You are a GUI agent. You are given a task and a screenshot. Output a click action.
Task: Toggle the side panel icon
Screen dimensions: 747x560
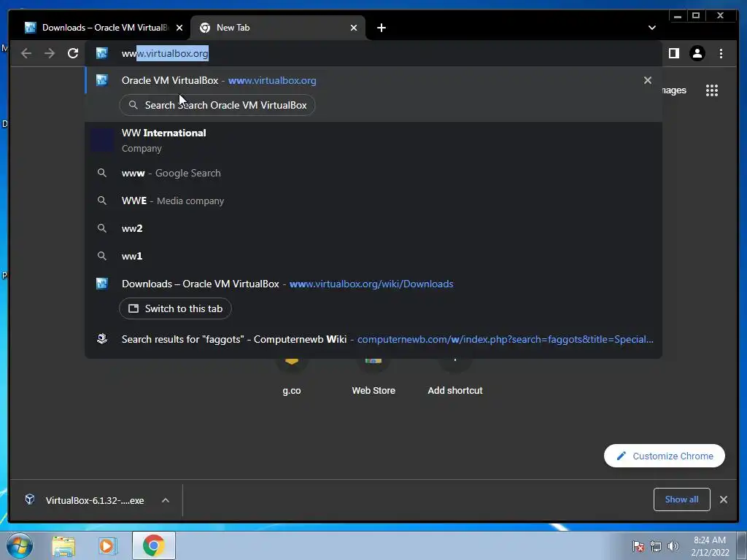pos(673,53)
